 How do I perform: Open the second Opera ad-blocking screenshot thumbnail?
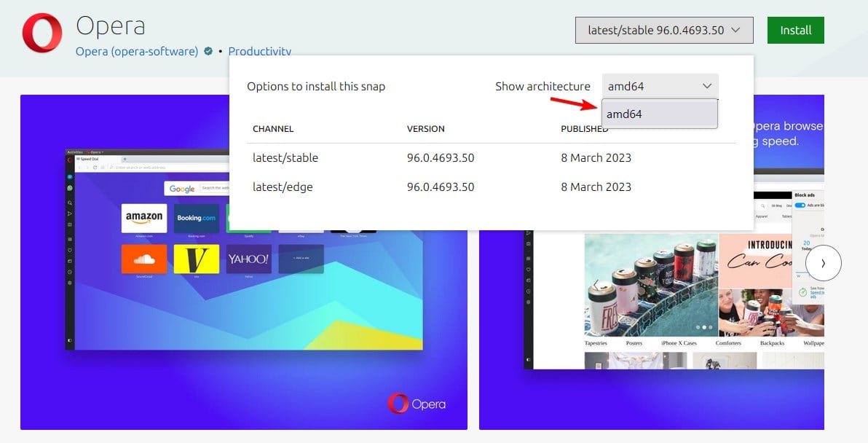click(x=652, y=262)
